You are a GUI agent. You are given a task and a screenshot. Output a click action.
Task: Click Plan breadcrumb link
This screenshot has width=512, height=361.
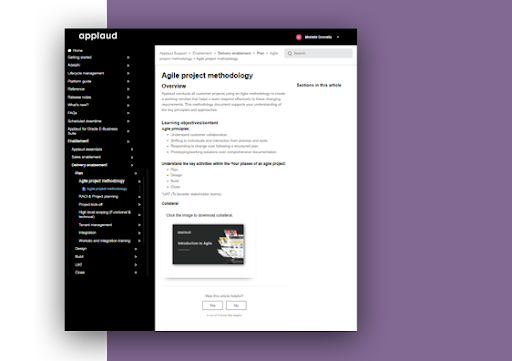(x=260, y=53)
